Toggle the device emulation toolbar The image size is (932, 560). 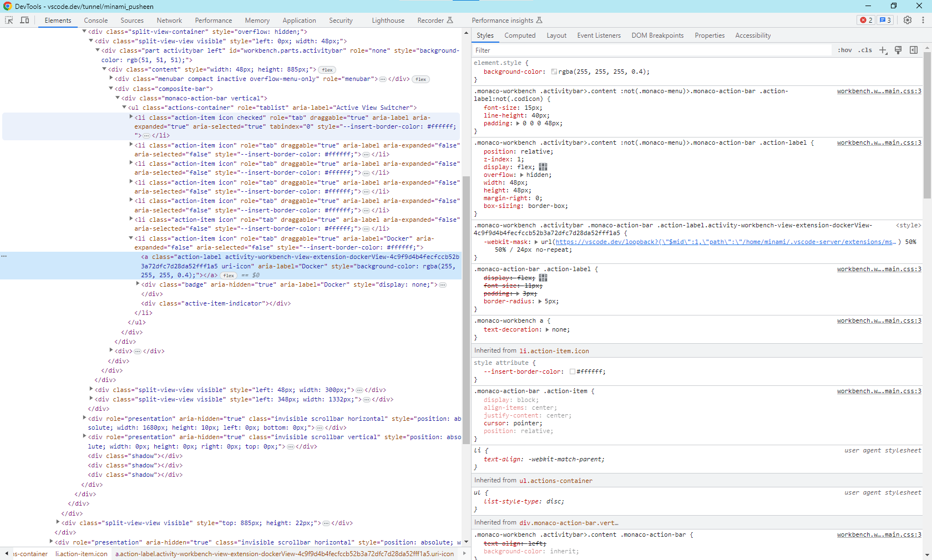click(x=24, y=20)
